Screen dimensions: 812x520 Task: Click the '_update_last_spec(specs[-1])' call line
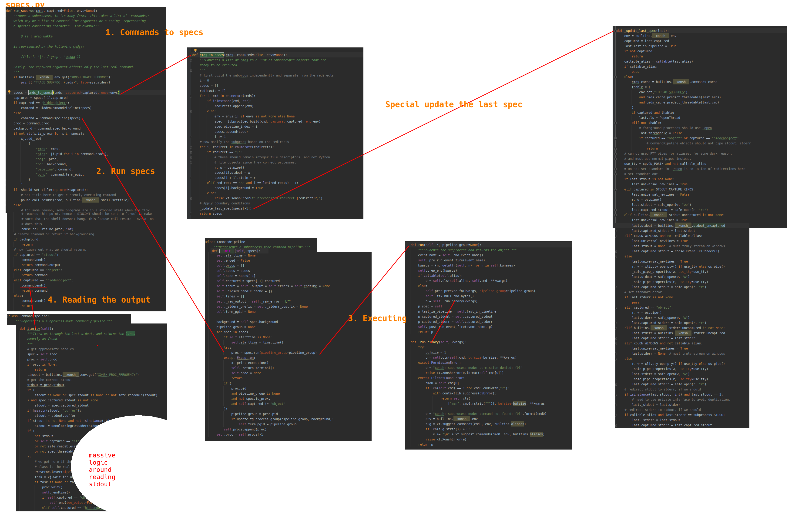coord(226,209)
